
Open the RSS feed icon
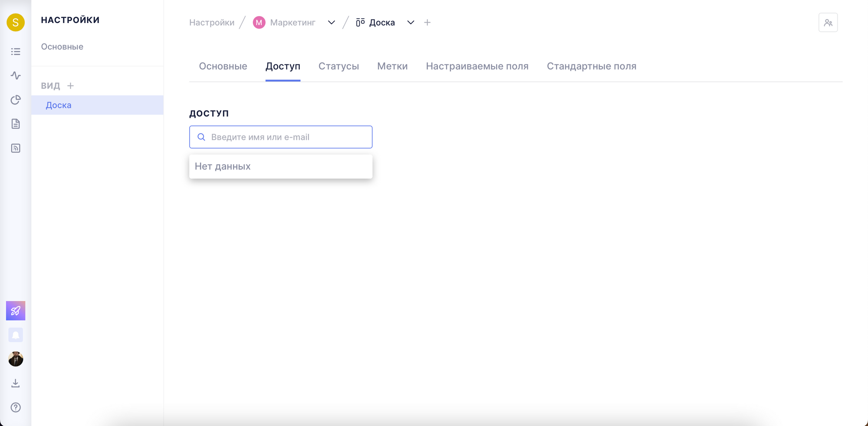16,149
